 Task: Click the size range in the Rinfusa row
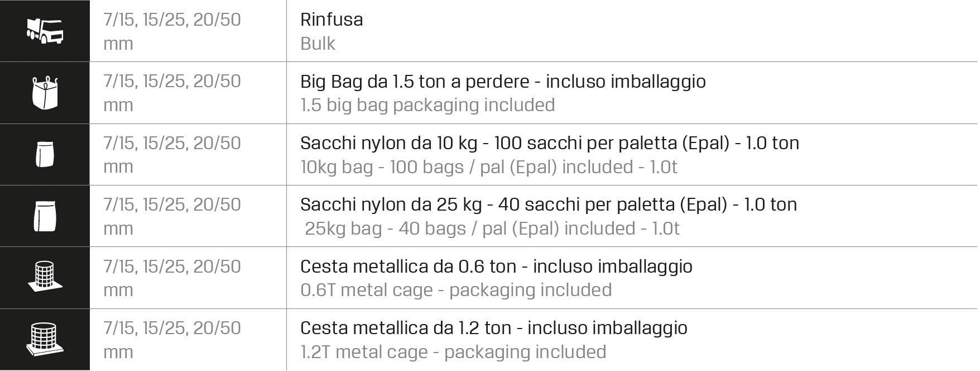pos(172,31)
